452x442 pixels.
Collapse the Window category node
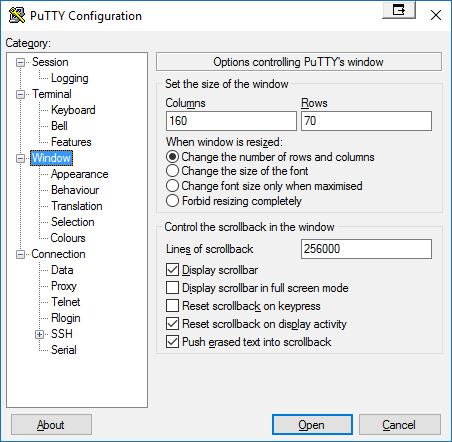pyautogui.click(x=20, y=158)
